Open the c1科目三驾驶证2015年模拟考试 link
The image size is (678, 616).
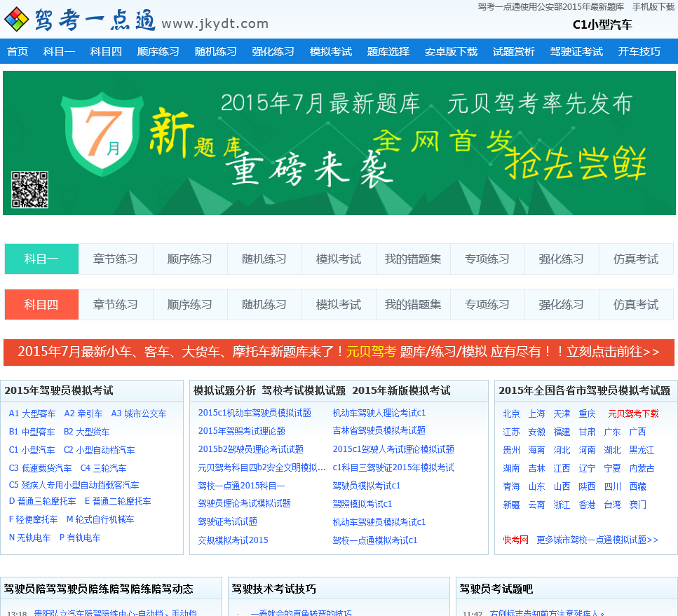(393, 467)
